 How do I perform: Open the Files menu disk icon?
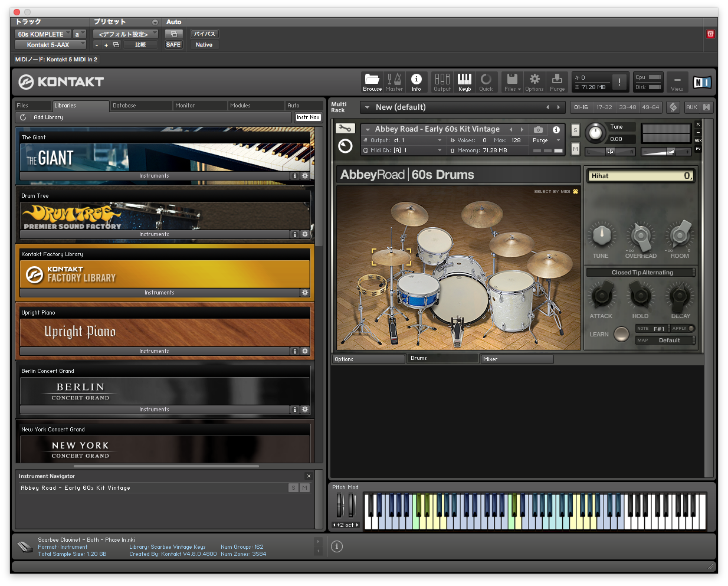pyautogui.click(x=513, y=82)
